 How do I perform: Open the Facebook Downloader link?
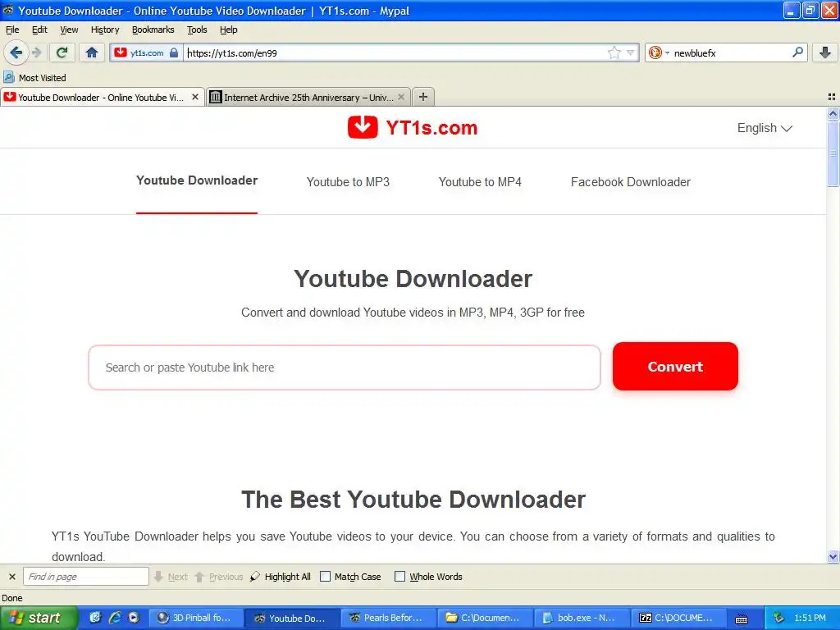click(x=631, y=182)
